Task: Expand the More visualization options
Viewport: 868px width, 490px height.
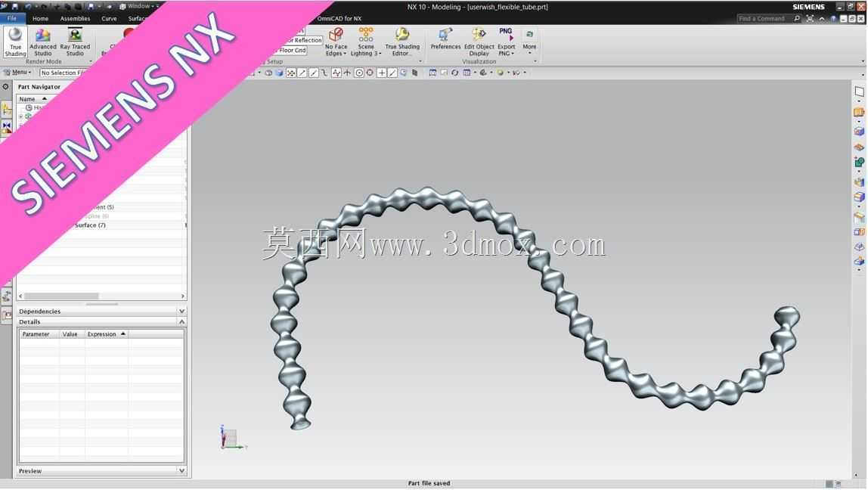Action: [x=529, y=41]
